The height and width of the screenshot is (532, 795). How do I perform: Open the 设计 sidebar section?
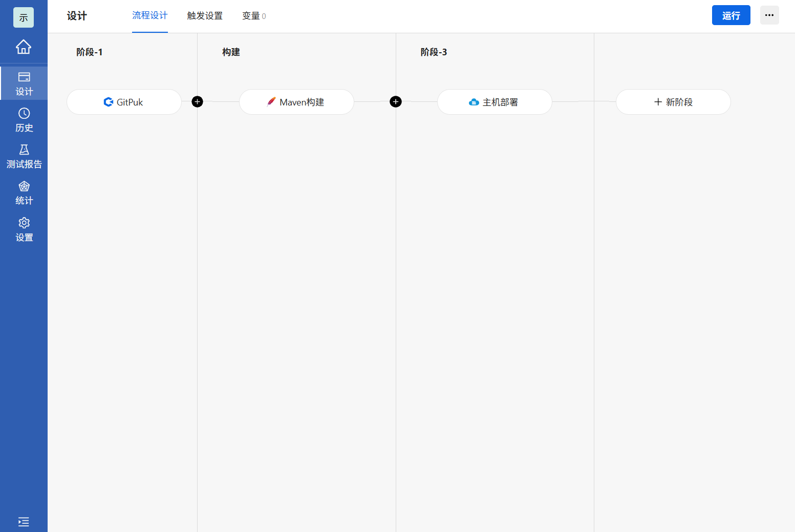[x=24, y=83]
